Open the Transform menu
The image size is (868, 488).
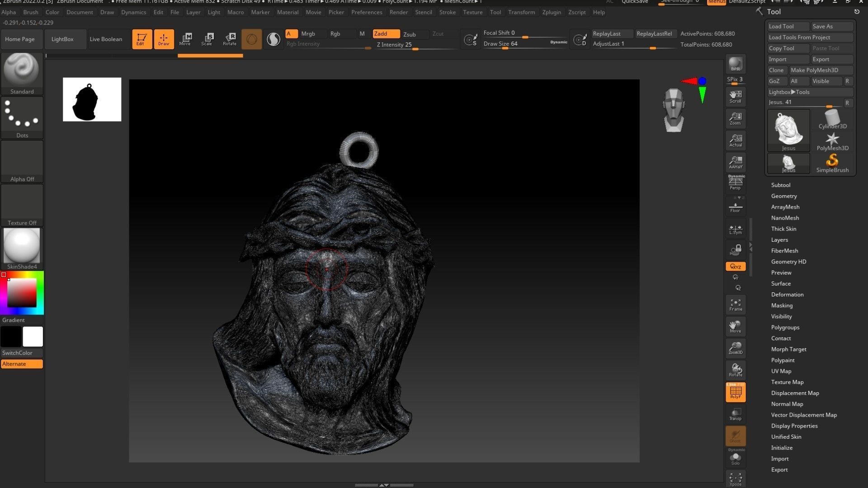point(521,12)
